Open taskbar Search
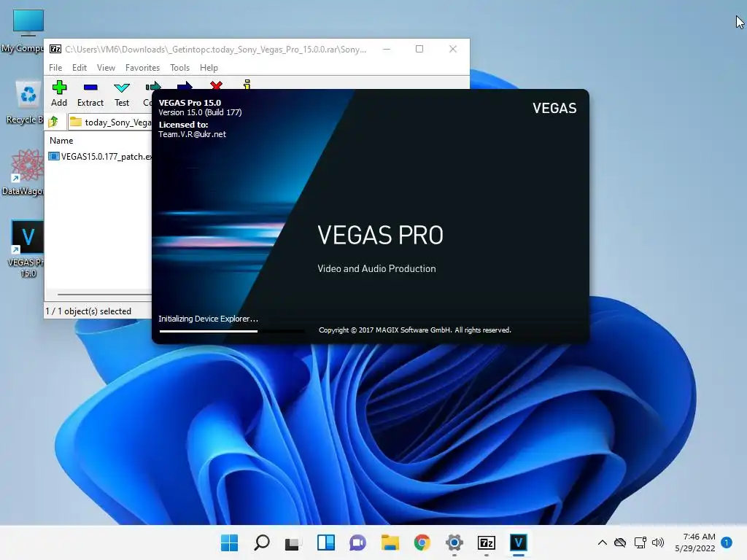The image size is (747, 560). click(262, 542)
